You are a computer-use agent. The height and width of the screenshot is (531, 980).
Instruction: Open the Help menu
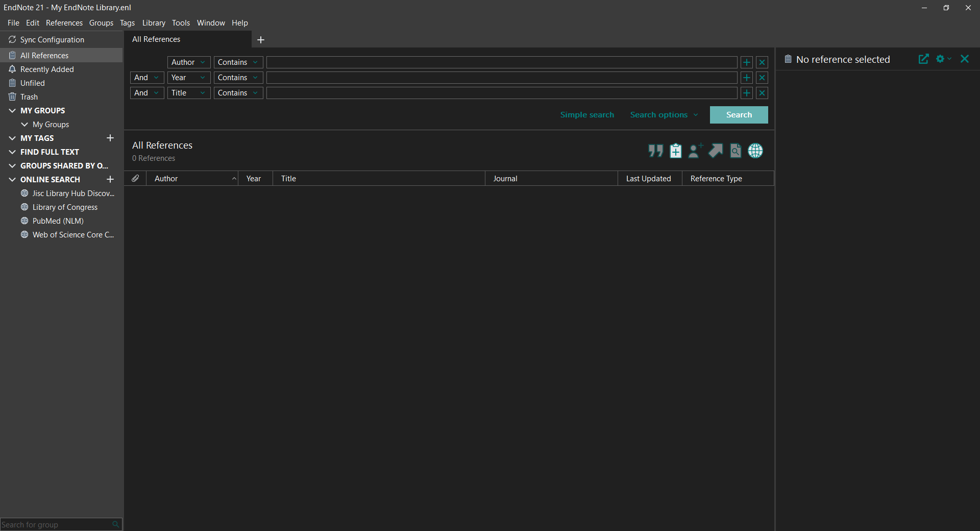239,23
